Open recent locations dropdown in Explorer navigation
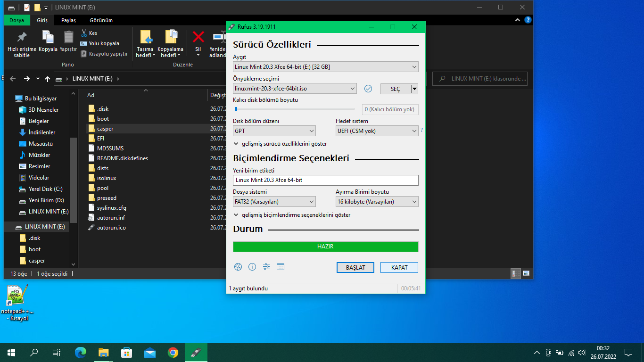Image resolution: width=644 pixels, height=362 pixels. [38, 79]
